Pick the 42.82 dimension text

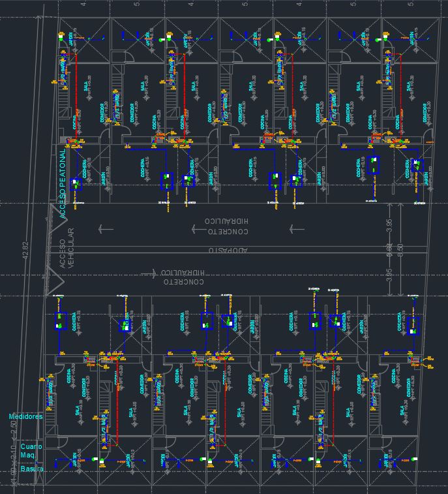(26, 251)
